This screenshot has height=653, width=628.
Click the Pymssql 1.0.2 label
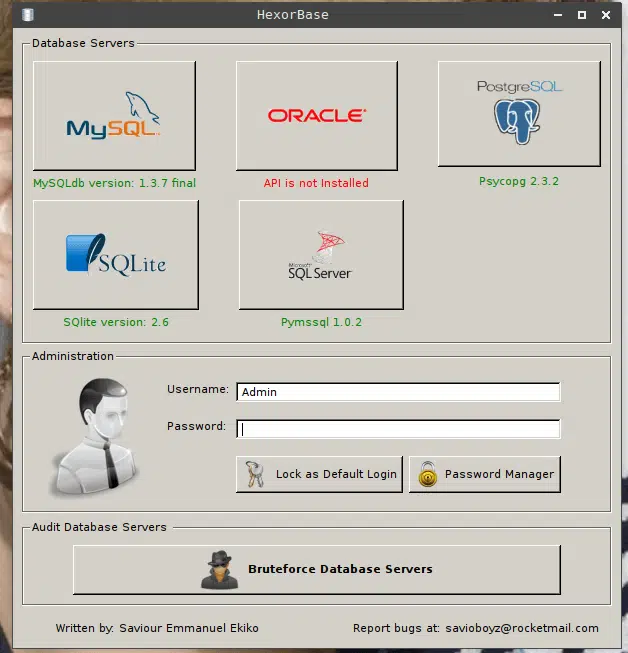(321, 322)
